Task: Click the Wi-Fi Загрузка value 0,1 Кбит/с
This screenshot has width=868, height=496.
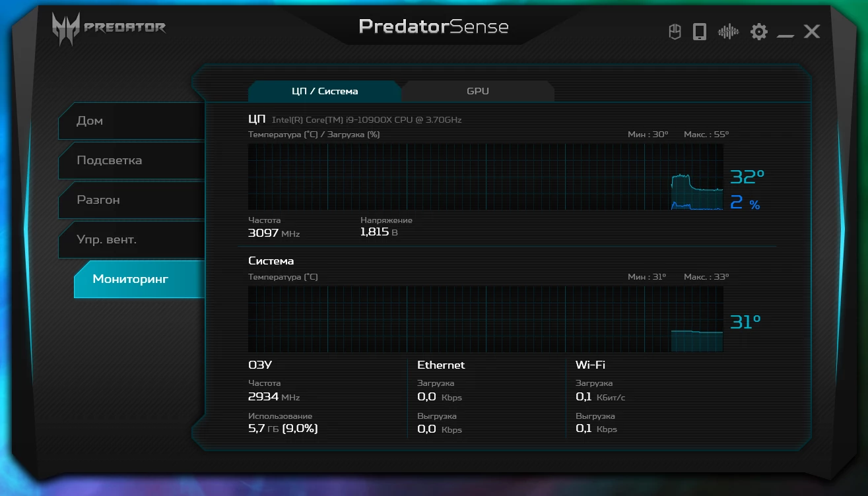Action: 601,396
